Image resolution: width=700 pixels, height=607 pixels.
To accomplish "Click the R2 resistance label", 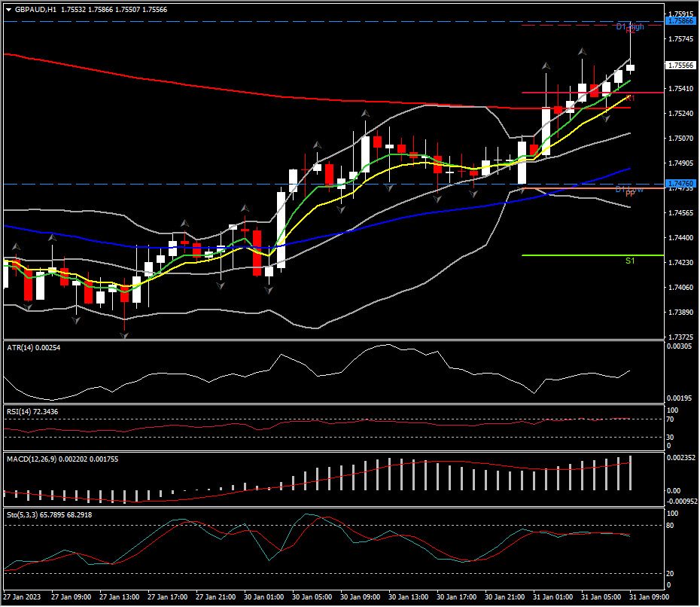I will coord(631,30).
